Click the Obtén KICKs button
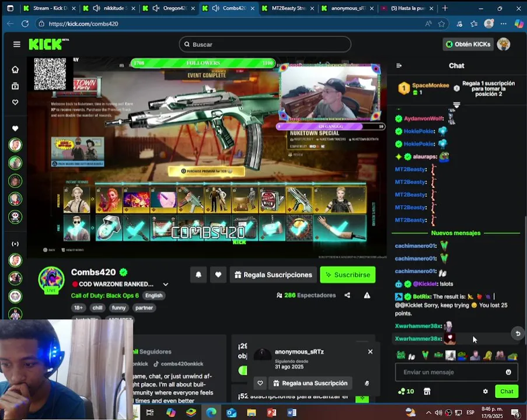This screenshot has width=527, height=420. coord(468,44)
